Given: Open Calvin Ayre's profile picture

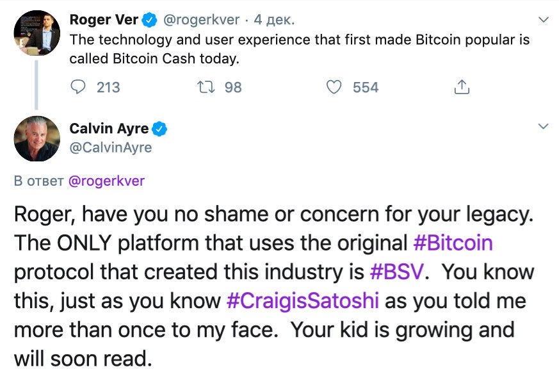Looking at the screenshot, I should pyautogui.click(x=36, y=139).
